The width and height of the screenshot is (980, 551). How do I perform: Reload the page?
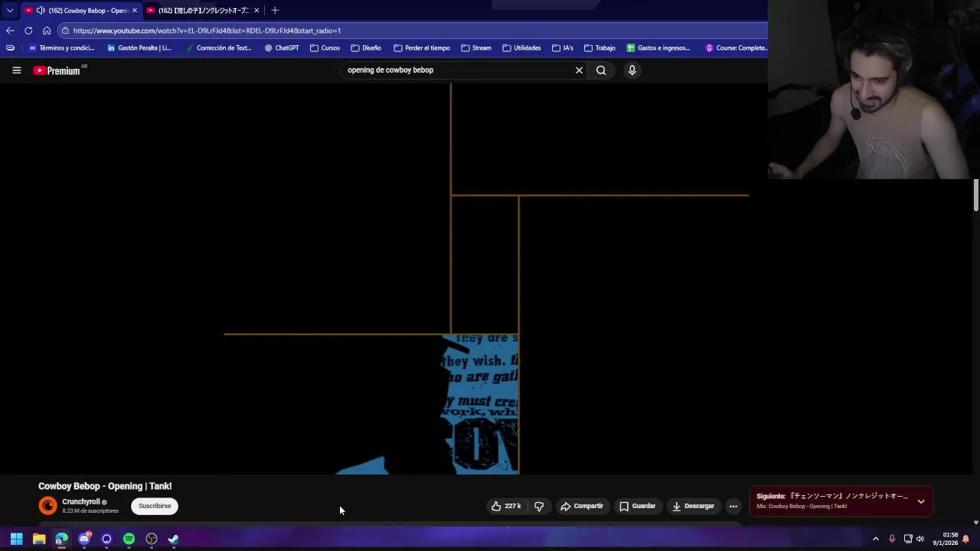(28, 31)
